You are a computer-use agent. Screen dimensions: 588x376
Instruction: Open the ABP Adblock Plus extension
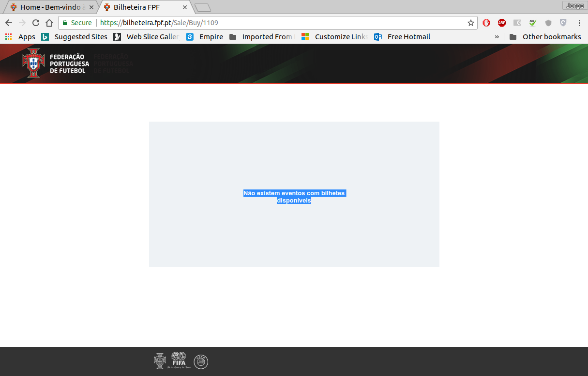(502, 23)
